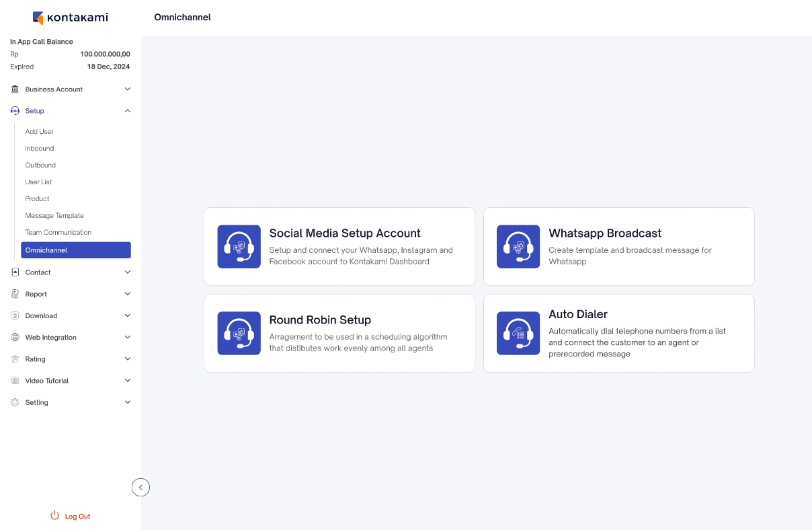Image resolution: width=812 pixels, height=530 pixels.
Task: Click the Kontakami logo
Action: coord(70,17)
